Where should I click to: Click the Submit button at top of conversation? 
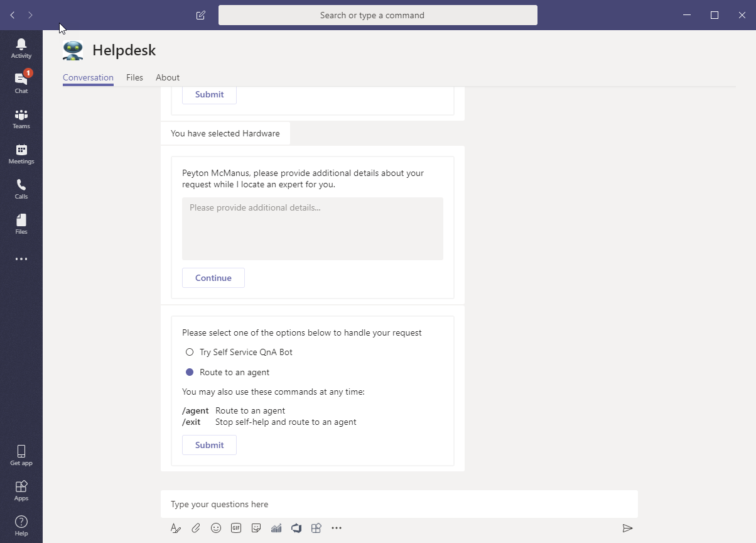click(x=209, y=94)
